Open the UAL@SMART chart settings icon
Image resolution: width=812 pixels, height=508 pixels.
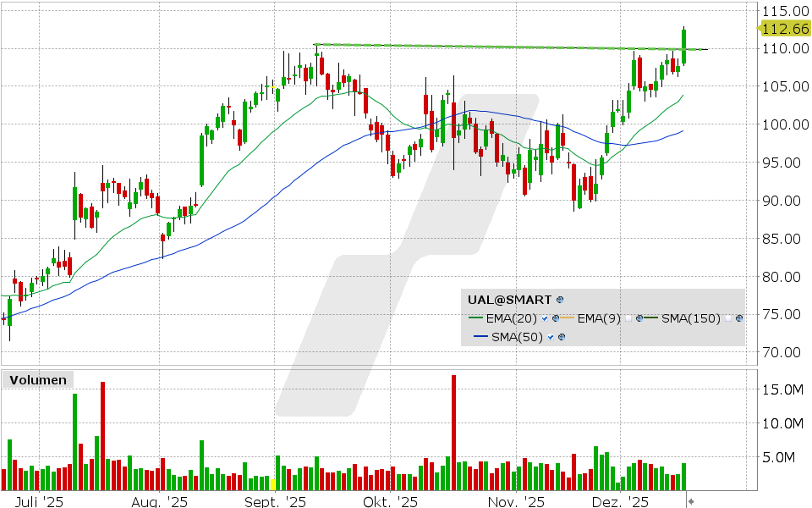pyautogui.click(x=558, y=299)
